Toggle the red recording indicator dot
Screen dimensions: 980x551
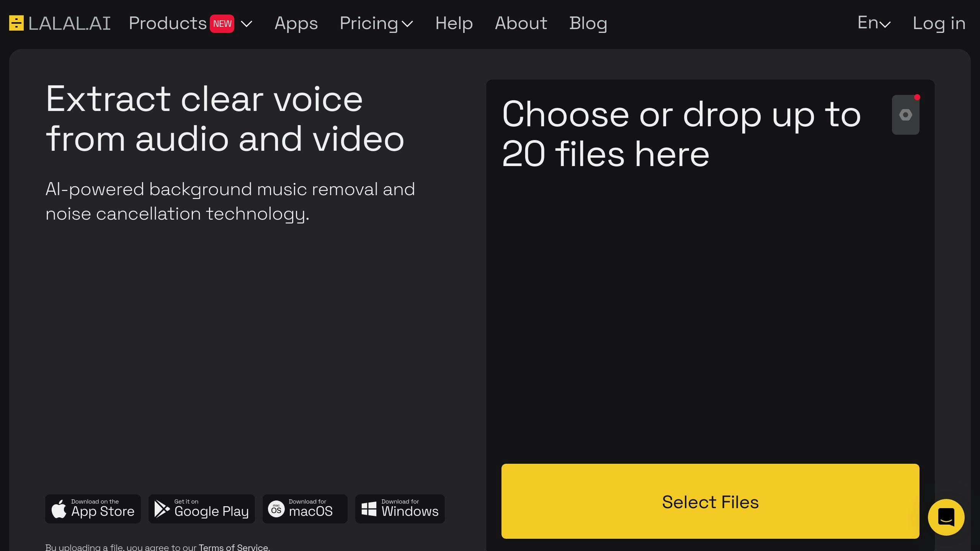917,98
